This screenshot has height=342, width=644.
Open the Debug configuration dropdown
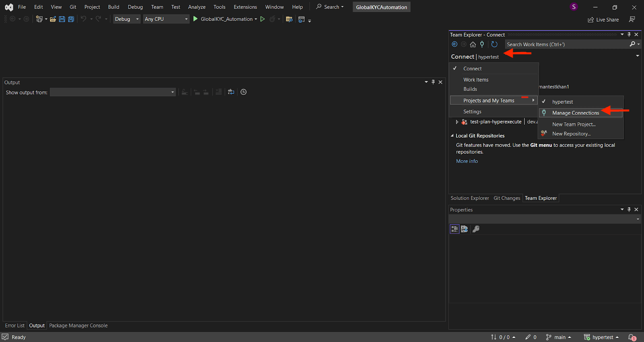127,19
